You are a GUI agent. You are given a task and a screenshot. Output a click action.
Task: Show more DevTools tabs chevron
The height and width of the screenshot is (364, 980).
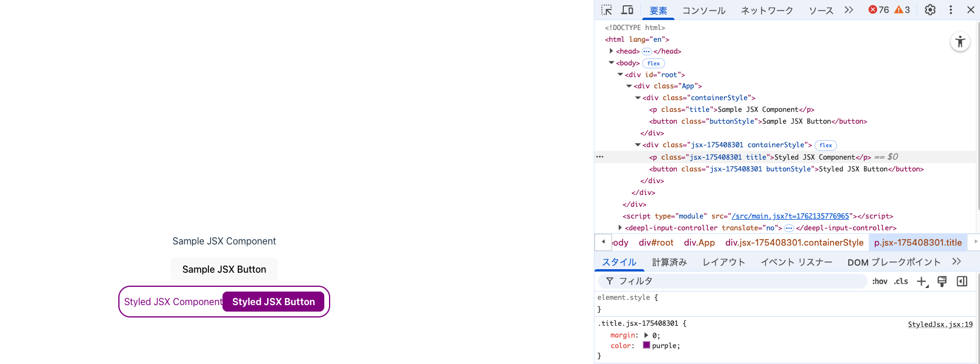click(x=849, y=10)
